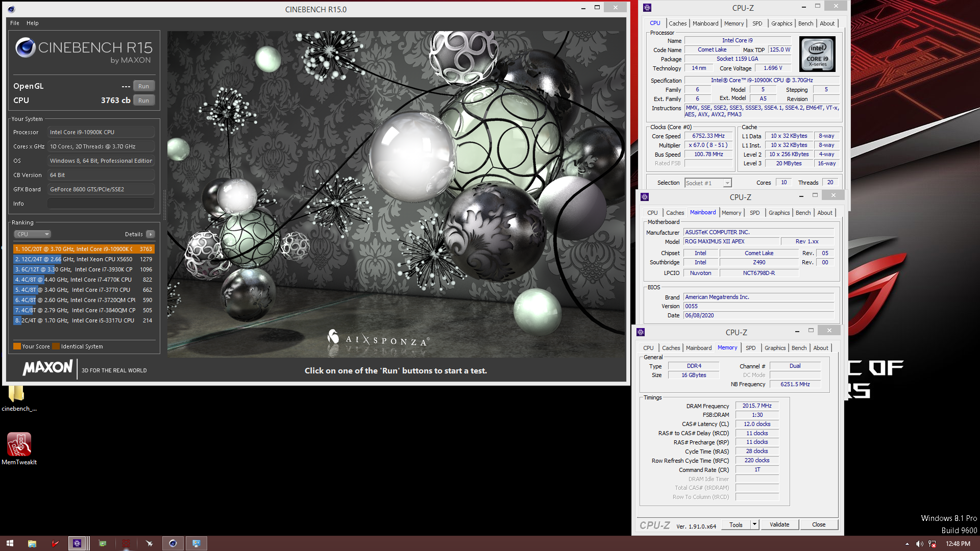Click the monitor presentation taskbar icon

pyautogui.click(x=197, y=543)
